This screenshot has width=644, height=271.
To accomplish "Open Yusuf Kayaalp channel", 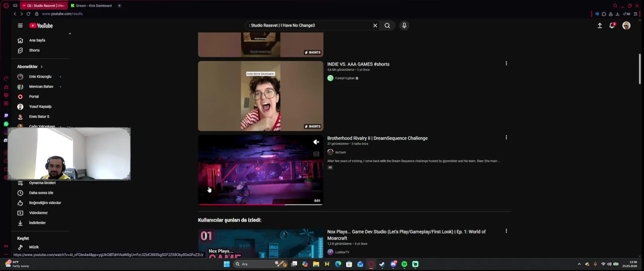I will (40, 107).
